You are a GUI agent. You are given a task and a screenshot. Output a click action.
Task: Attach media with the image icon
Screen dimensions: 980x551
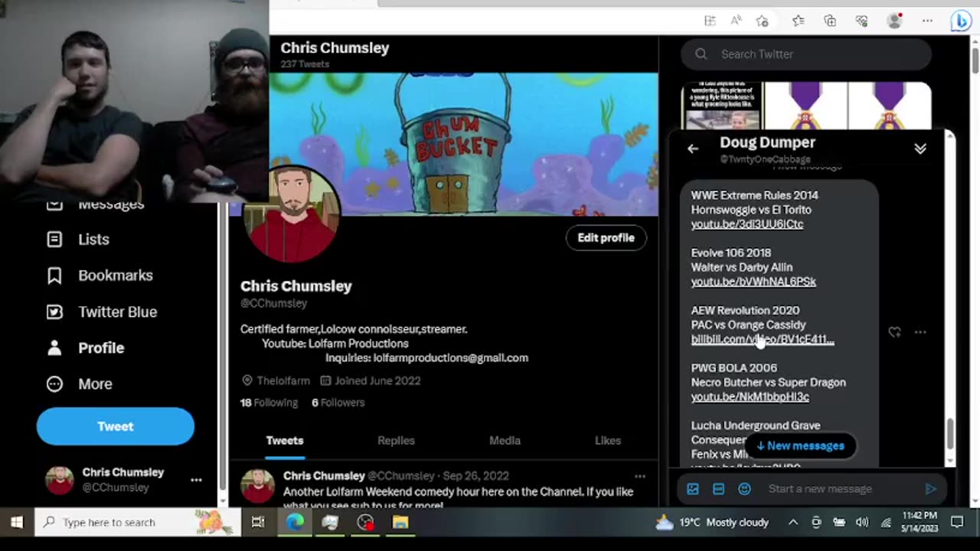tap(693, 489)
